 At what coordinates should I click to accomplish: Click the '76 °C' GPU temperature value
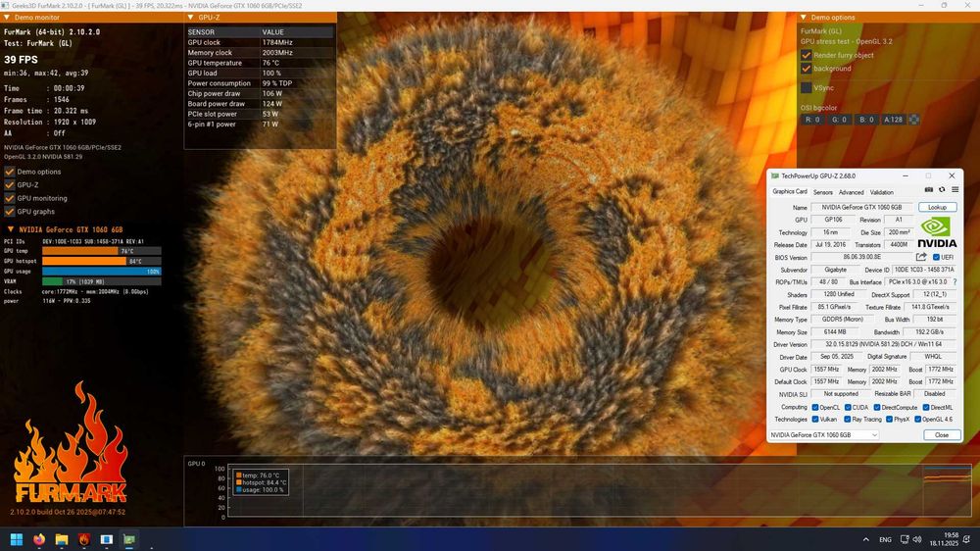click(x=270, y=63)
